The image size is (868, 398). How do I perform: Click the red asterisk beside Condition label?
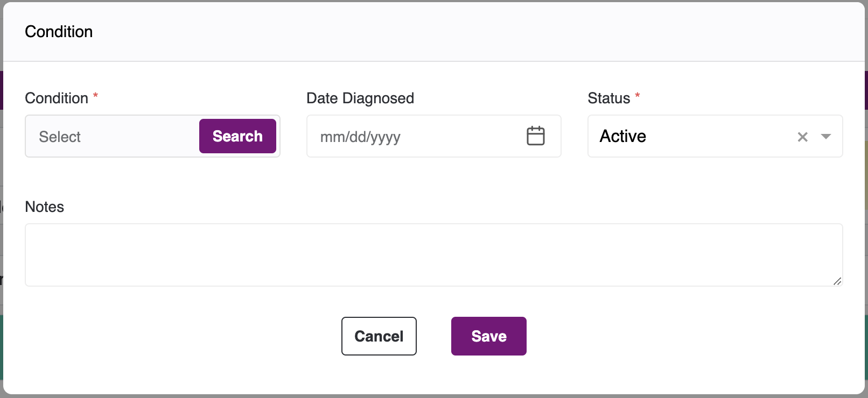pyautogui.click(x=95, y=96)
